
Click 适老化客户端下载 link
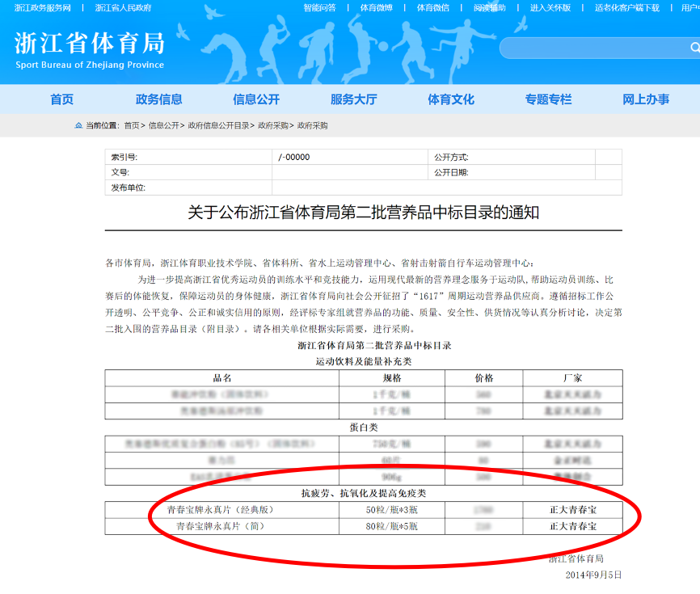[627, 7]
